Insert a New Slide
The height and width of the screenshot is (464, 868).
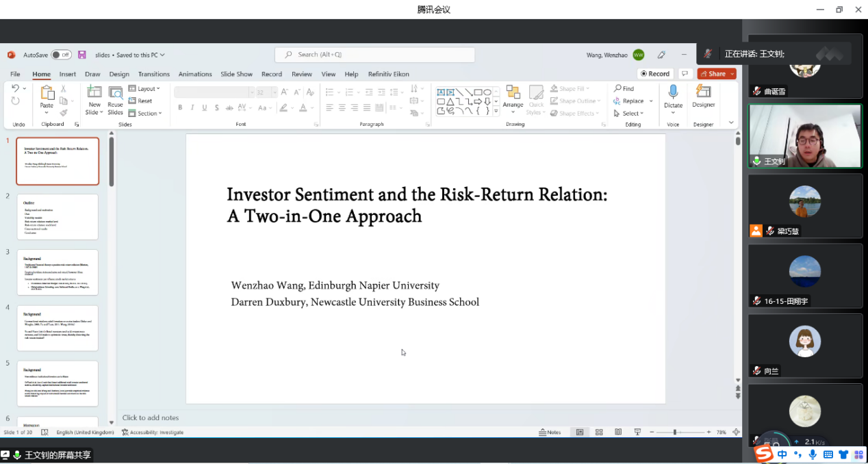94,93
